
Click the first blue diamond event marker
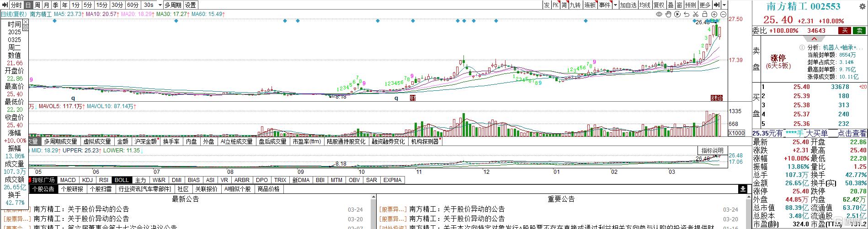[54, 21]
